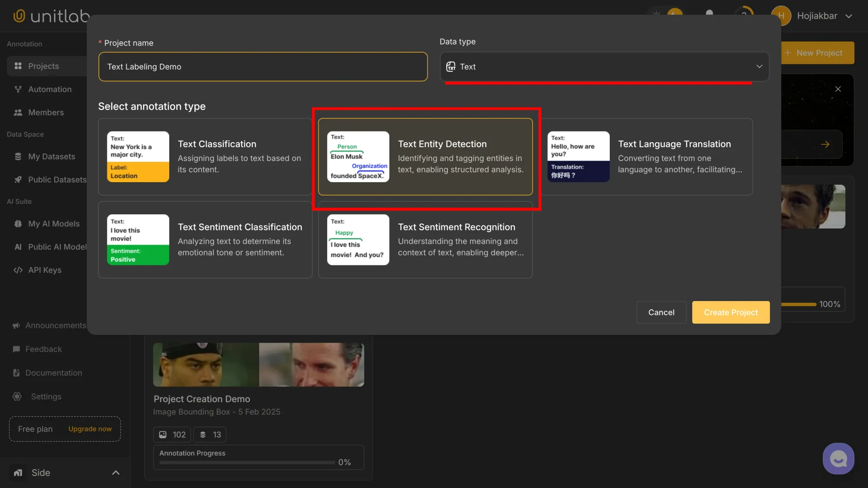Viewport: 868px width, 488px height.
Task: Open the Automation section icon
Action: (17, 89)
